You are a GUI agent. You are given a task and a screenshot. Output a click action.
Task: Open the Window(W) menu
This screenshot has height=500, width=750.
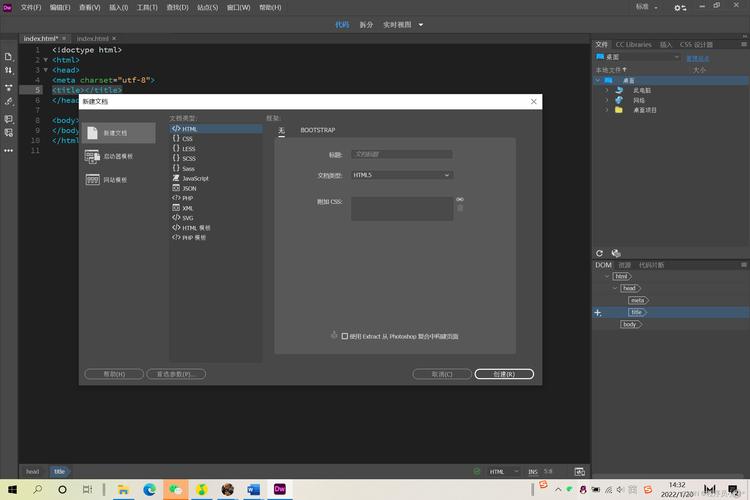pyautogui.click(x=238, y=8)
